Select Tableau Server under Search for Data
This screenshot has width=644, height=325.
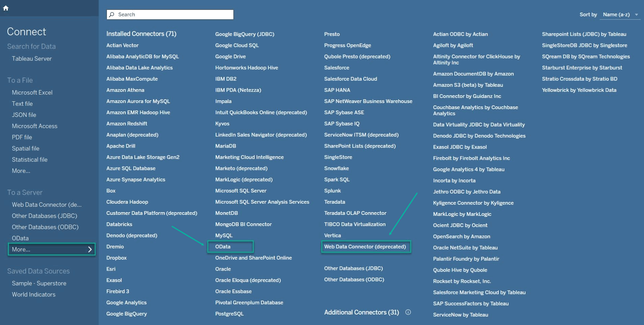click(x=32, y=58)
